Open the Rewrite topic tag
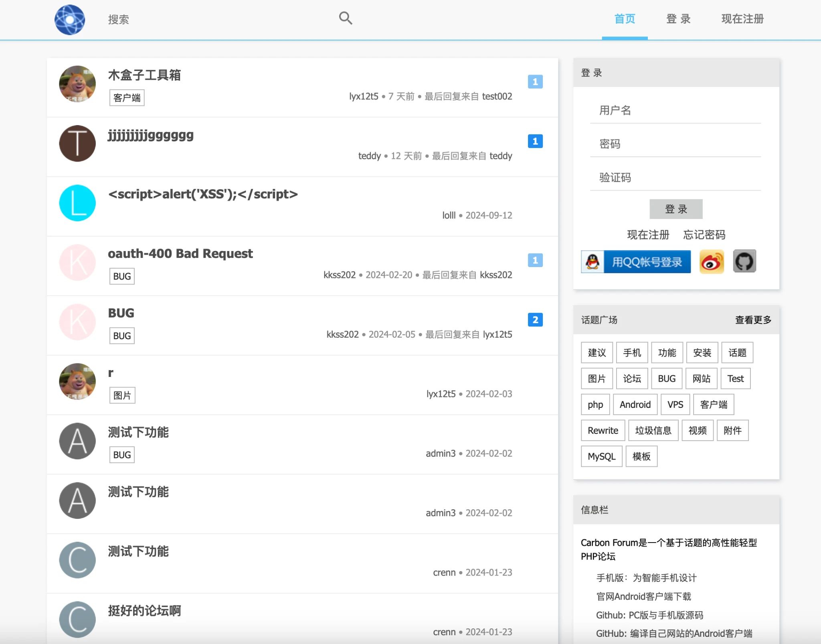 point(603,431)
